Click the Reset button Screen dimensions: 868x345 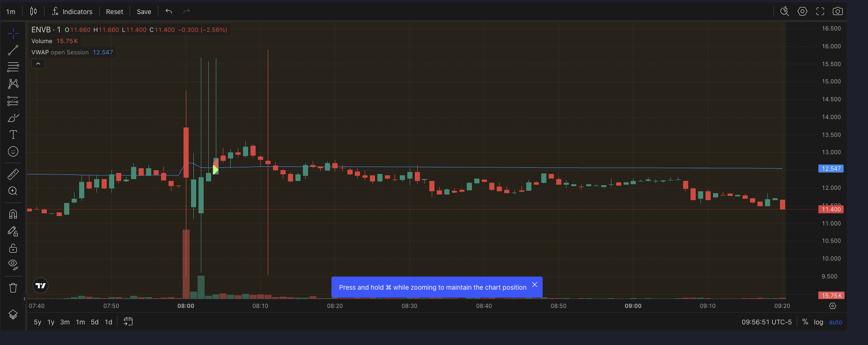coord(114,12)
